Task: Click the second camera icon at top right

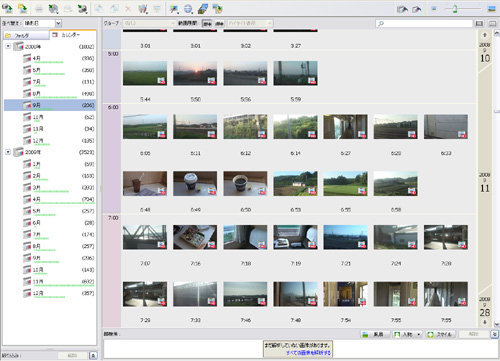Action: pos(417,9)
